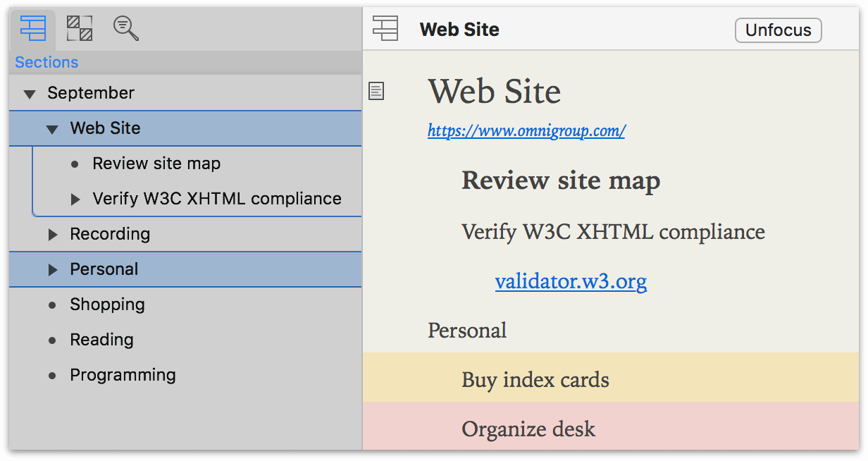Viewport: 868px width, 461px height.
Task: Click the large Web Site outline title
Action: pyautogui.click(x=495, y=91)
